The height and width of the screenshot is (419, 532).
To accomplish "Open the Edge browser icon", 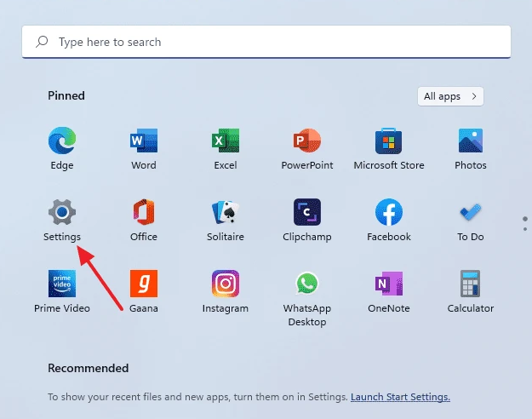I will click(62, 141).
